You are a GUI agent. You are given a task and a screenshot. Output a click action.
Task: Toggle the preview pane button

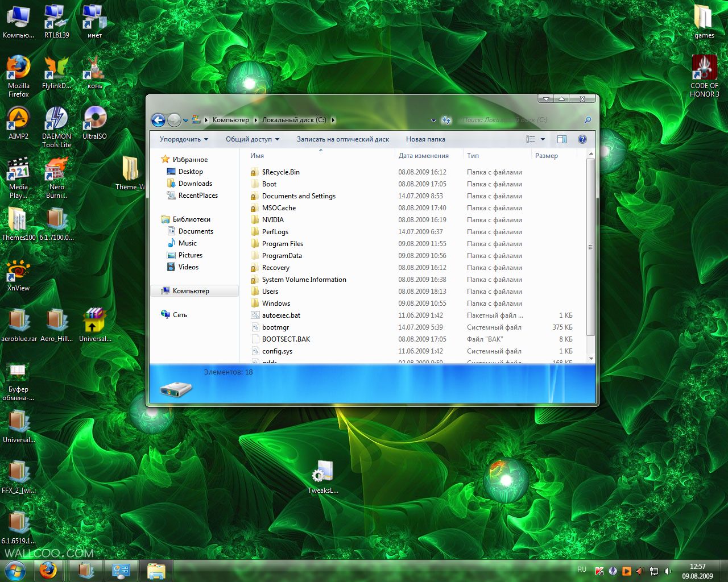coord(562,139)
